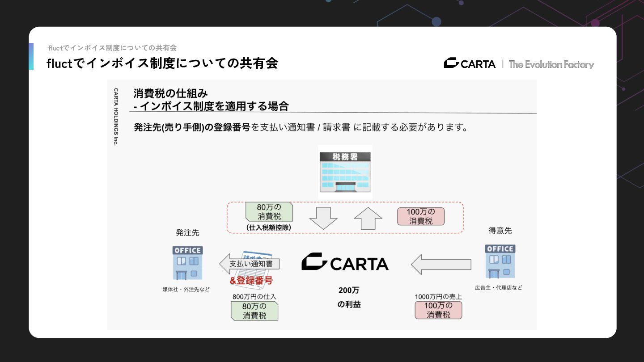The image size is (644, 362).
Task: Click the up arrow below the tax office
Action: [368, 218]
